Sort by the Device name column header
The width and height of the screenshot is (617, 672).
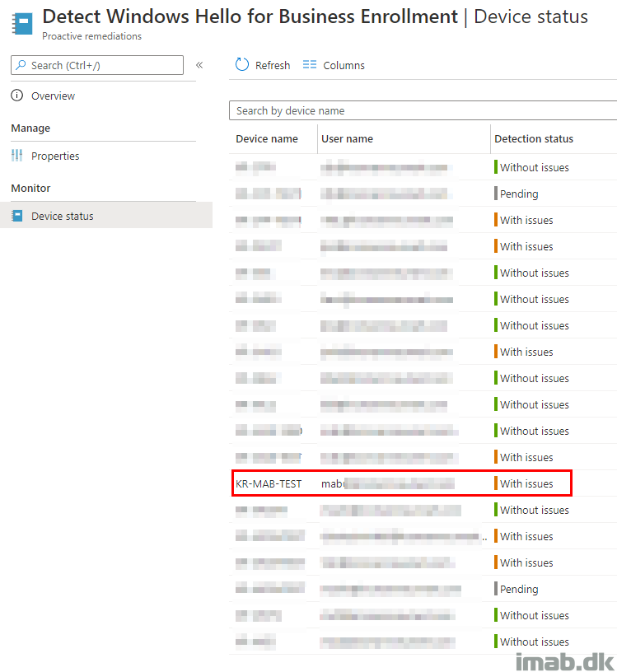point(267,139)
